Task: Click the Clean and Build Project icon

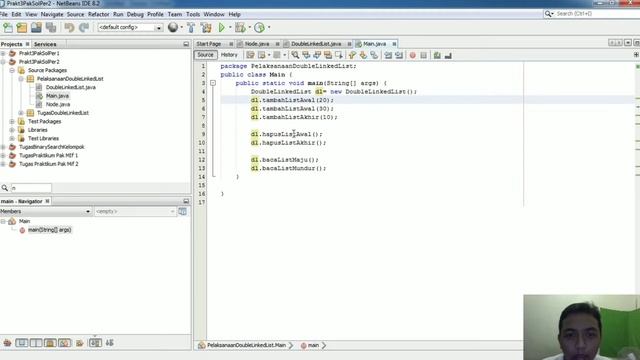Action: (x=206, y=27)
